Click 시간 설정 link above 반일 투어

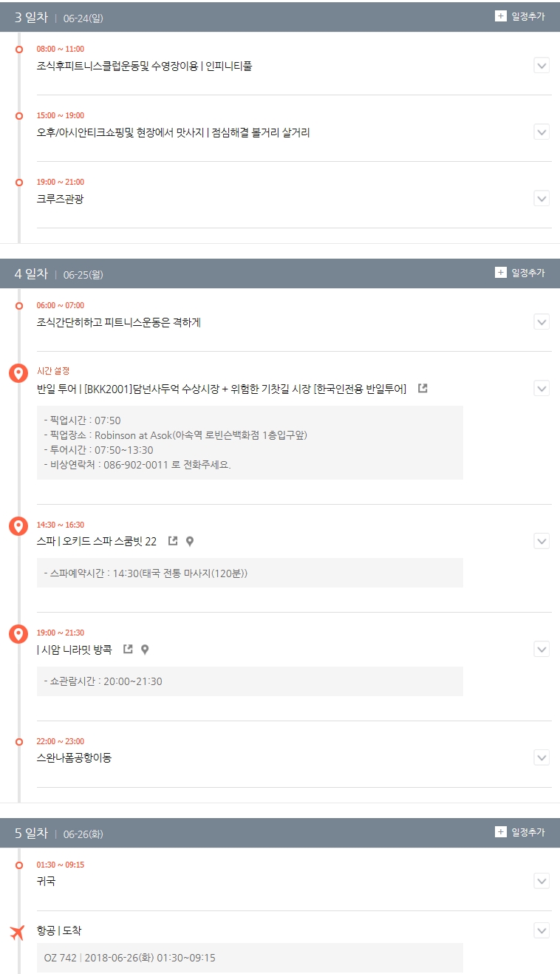[x=53, y=371]
